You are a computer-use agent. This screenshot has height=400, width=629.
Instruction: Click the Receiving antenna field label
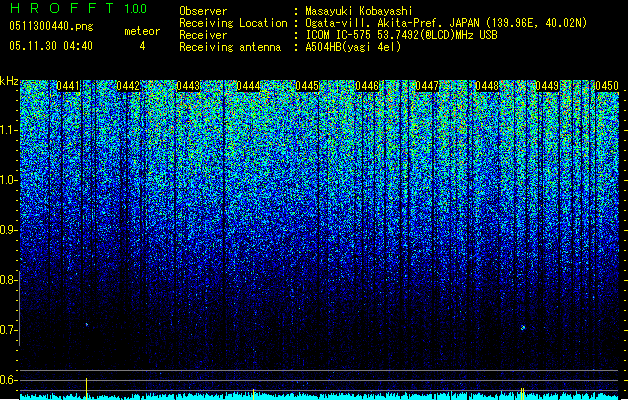230,47
